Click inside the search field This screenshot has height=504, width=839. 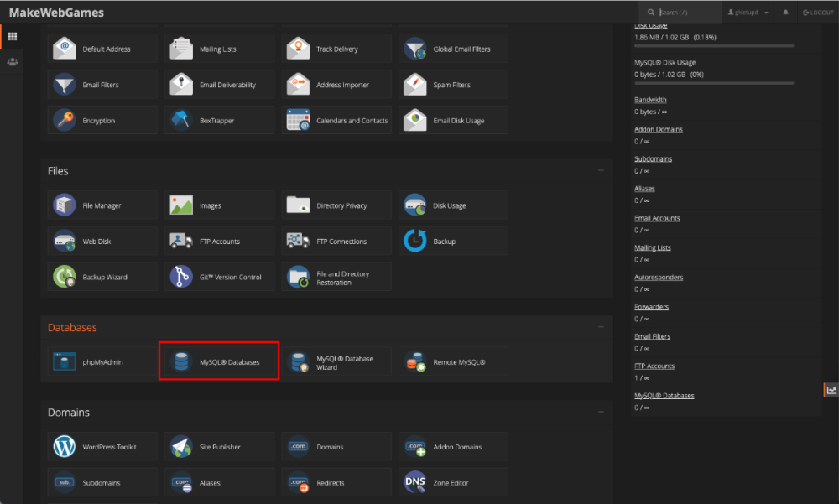(x=680, y=12)
